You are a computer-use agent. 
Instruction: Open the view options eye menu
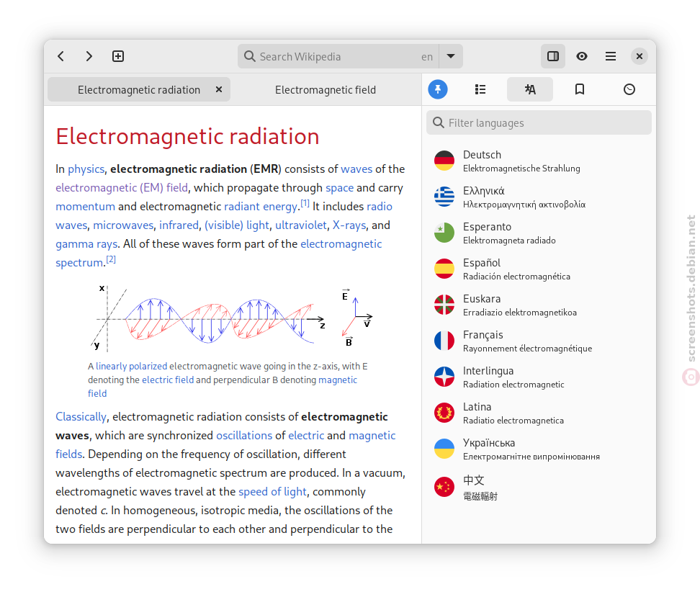click(x=582, y=56)
